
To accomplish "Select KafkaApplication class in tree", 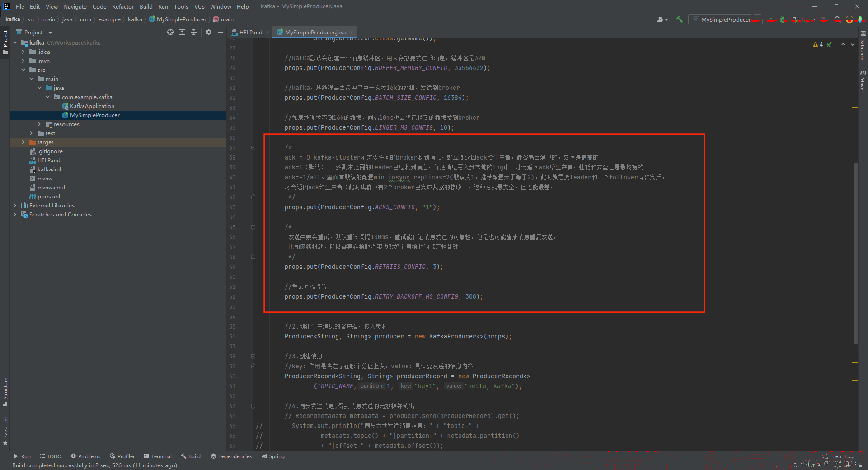I will pyautogui.click(x=92, y=106).
